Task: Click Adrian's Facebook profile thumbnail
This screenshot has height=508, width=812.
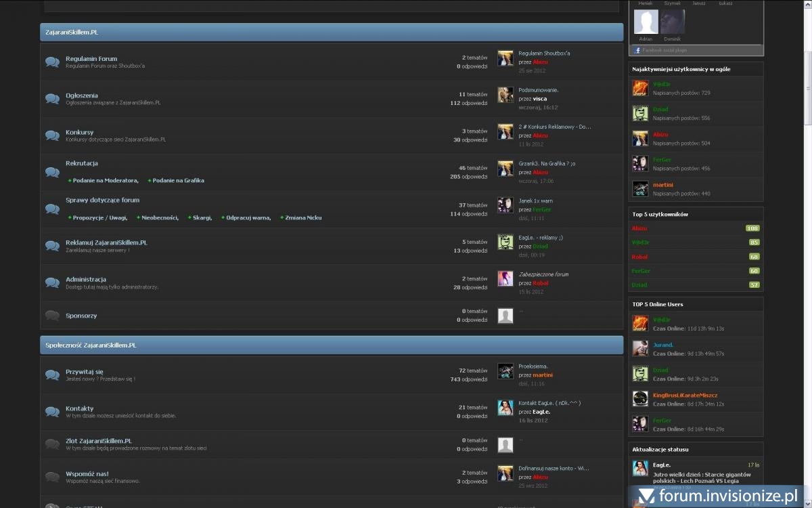Action: 646,22
